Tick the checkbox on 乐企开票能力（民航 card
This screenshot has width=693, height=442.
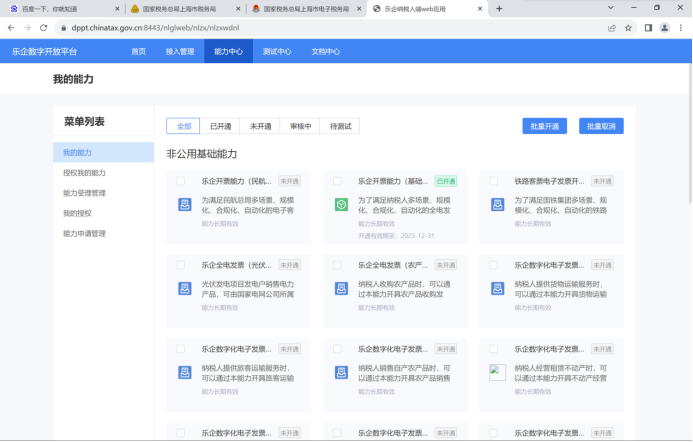pyautogui.click(x=181, y=181)
